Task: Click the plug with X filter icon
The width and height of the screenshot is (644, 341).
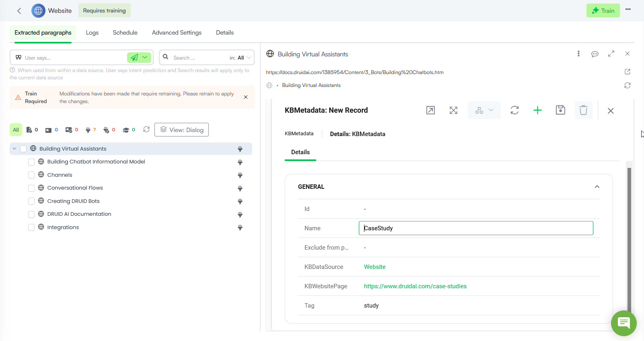Action: [106, 130]
